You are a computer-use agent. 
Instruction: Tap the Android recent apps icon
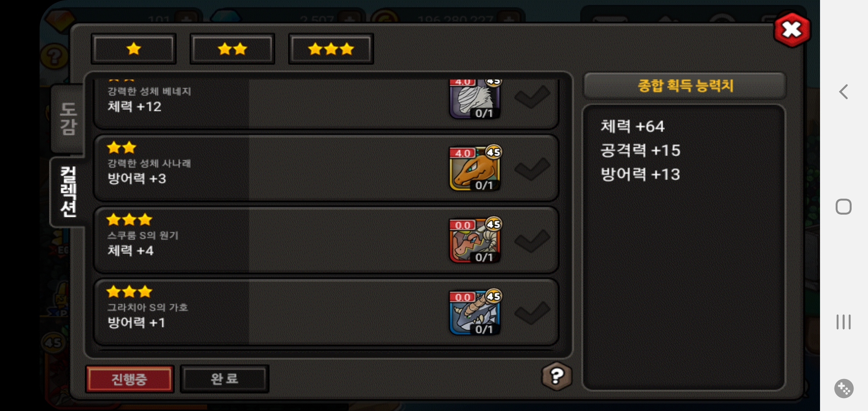(x=844, y=322)
